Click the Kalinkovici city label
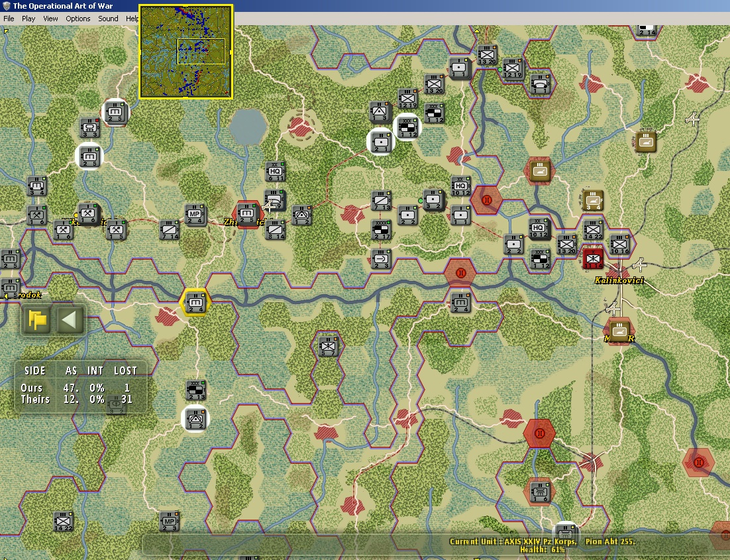730x560 pixels. 619,280
